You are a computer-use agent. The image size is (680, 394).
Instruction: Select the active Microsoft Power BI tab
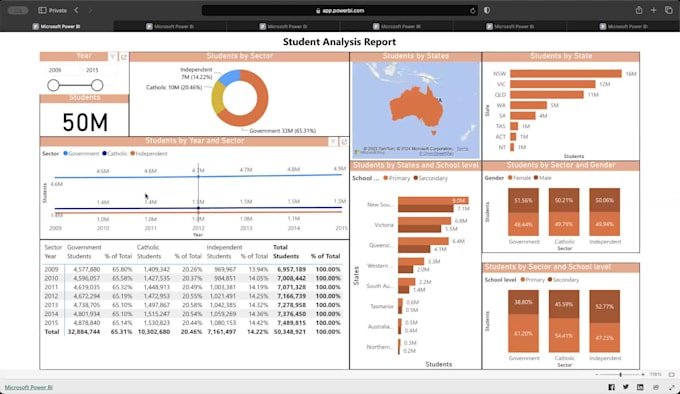(x=56, y=26)
